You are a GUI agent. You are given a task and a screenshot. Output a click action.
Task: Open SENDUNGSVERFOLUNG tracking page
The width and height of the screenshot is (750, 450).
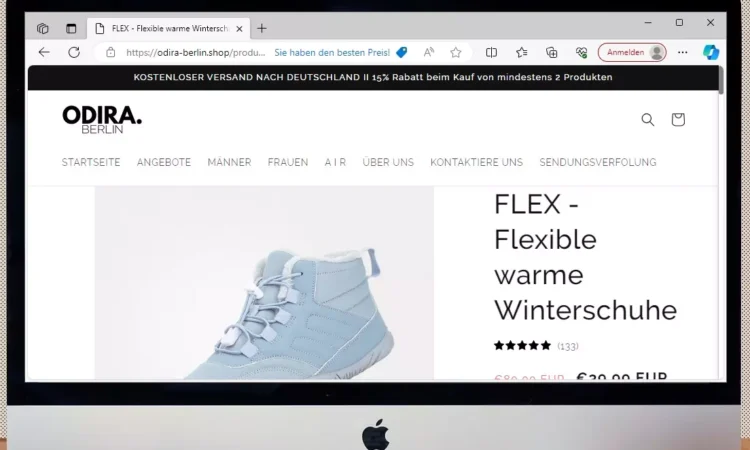click(598, 162)
